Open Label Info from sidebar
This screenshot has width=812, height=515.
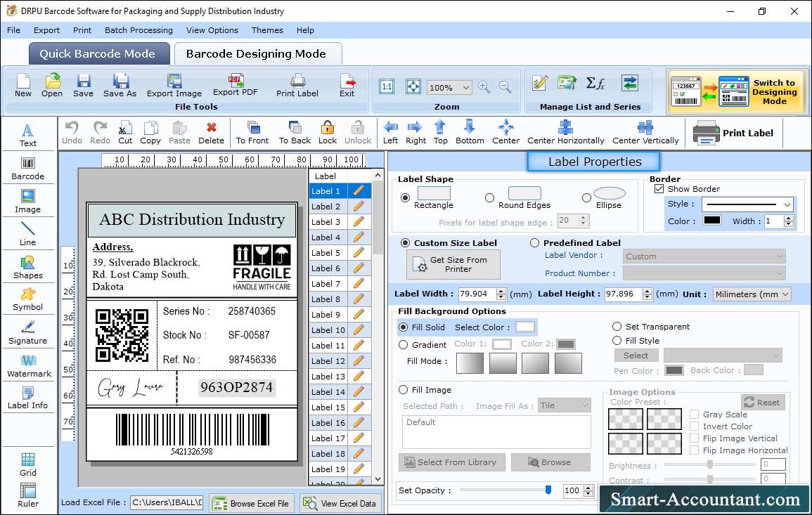pyautogui.click(x=28, y=398)
